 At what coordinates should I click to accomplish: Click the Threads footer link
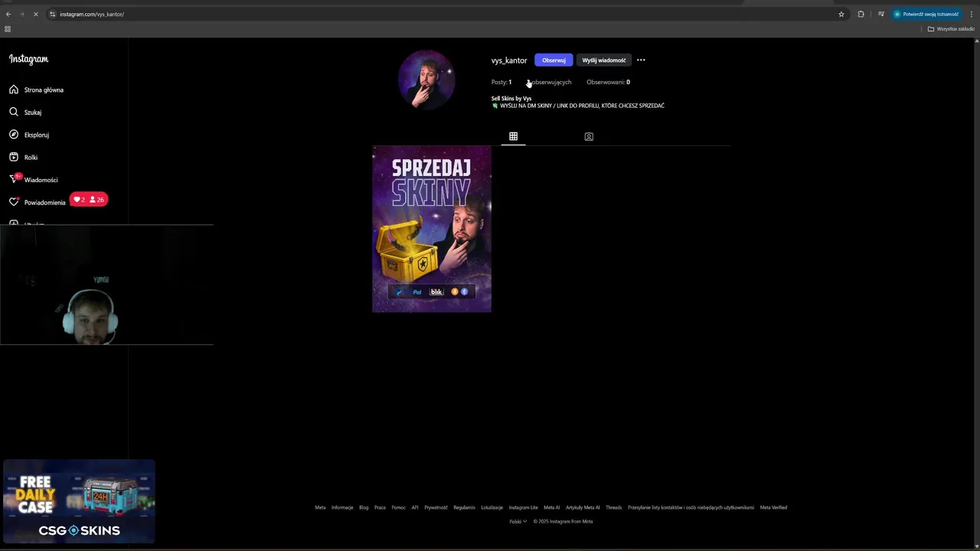614,507
